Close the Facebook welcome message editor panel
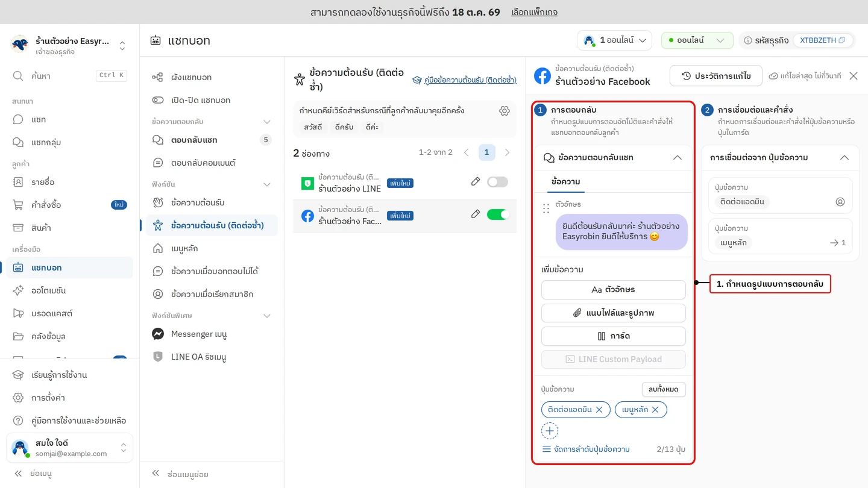This screenshot has width=868, height=488. pyautogui.click(x=854, y=76)
